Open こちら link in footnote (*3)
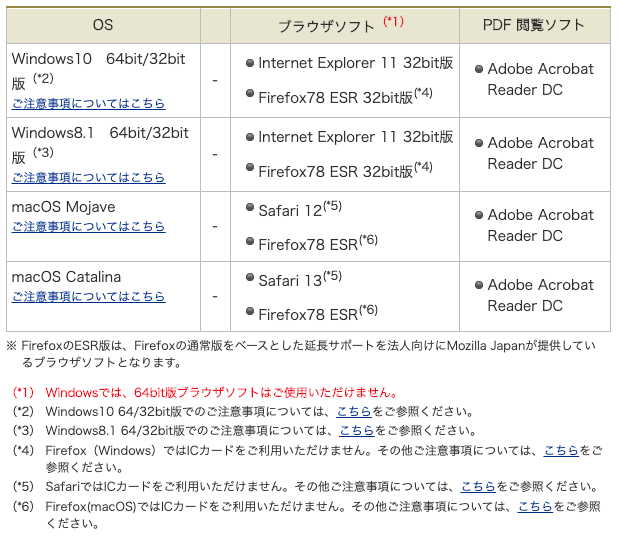618x539 pixels. [356, 430]
